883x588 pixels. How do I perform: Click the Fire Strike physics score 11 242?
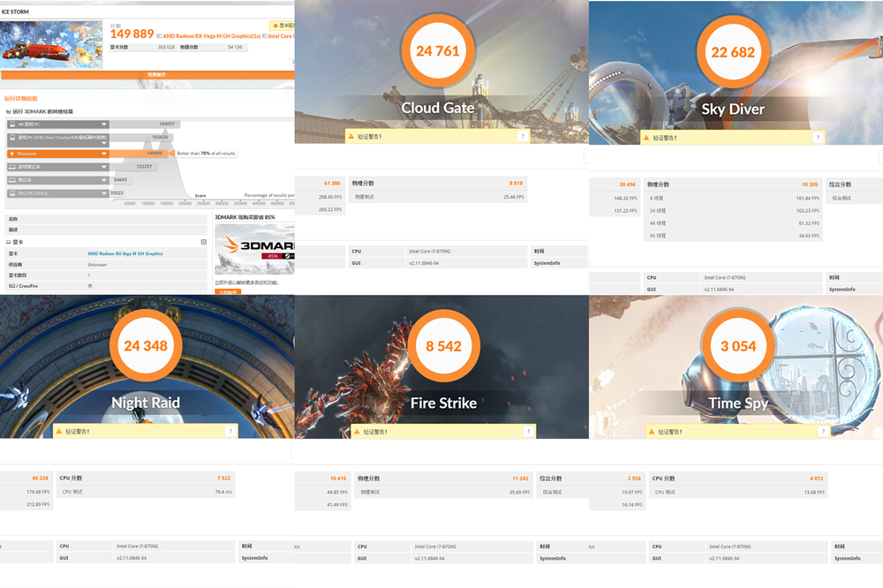[x=520, y=479]
